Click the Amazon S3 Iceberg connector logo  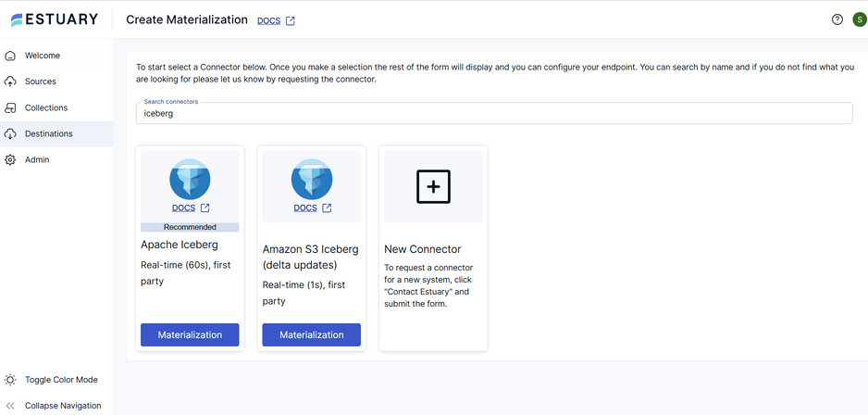[x=311, y=179]
